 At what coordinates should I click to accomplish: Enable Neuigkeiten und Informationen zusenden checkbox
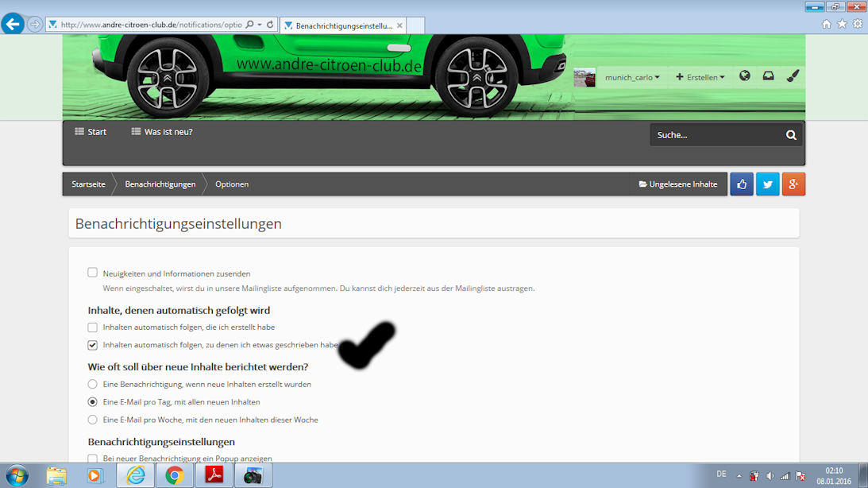pyautogui.click(x=92, y=273)
